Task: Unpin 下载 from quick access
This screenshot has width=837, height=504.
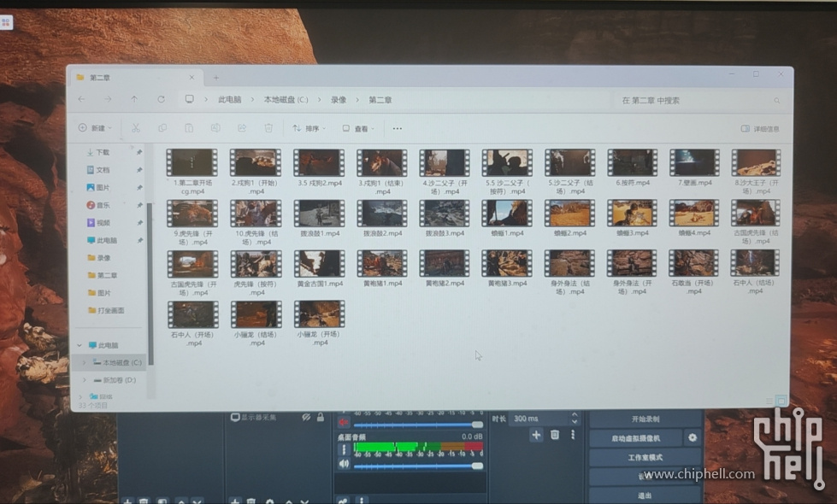Action: point(139,153)
